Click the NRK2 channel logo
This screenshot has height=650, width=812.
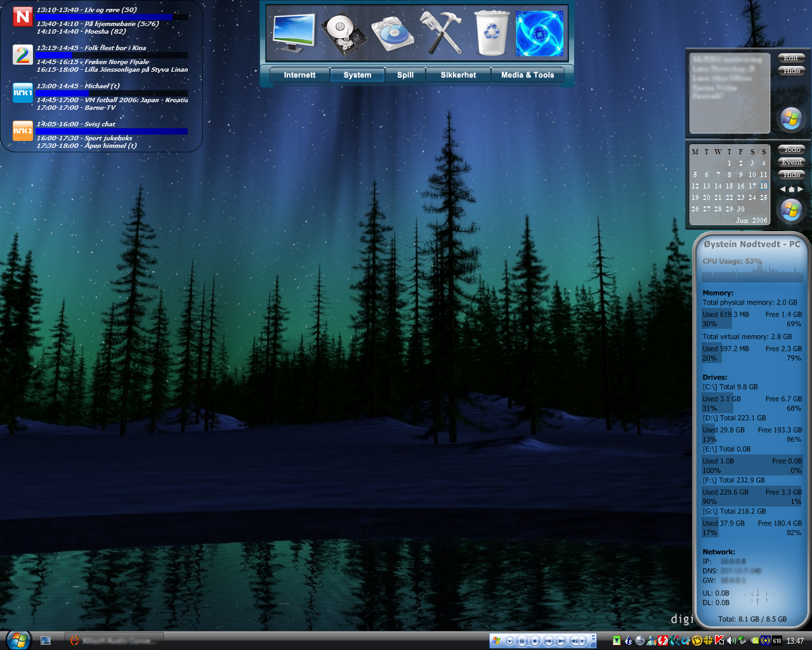23,131
